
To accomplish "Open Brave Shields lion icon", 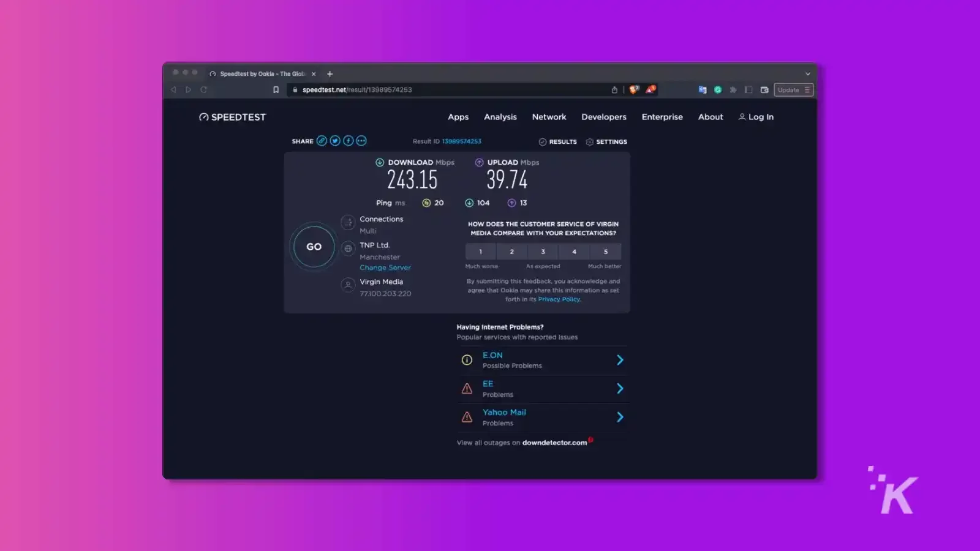I will [634, 89].
